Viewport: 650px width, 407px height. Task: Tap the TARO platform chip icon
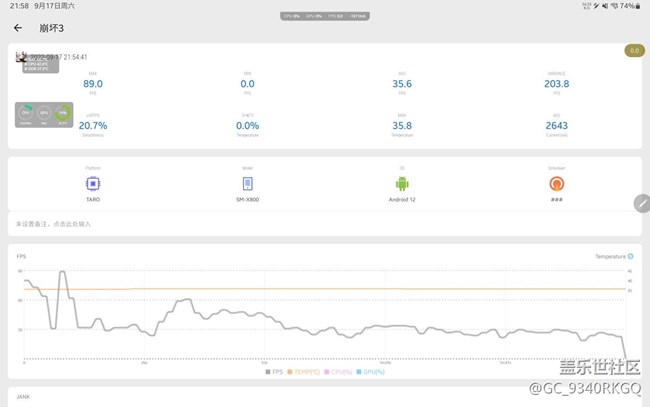pos(93,184)
